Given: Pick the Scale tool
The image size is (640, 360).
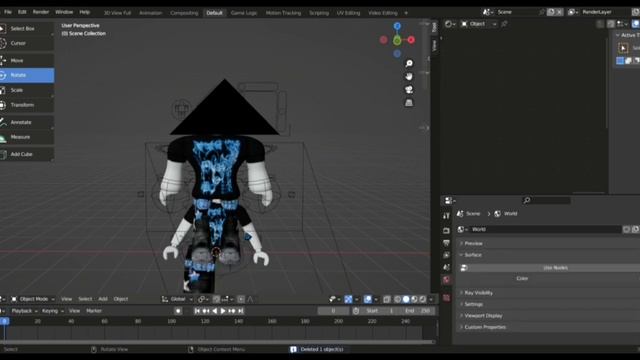Looking at the screenshot, I should pos(26,90).
